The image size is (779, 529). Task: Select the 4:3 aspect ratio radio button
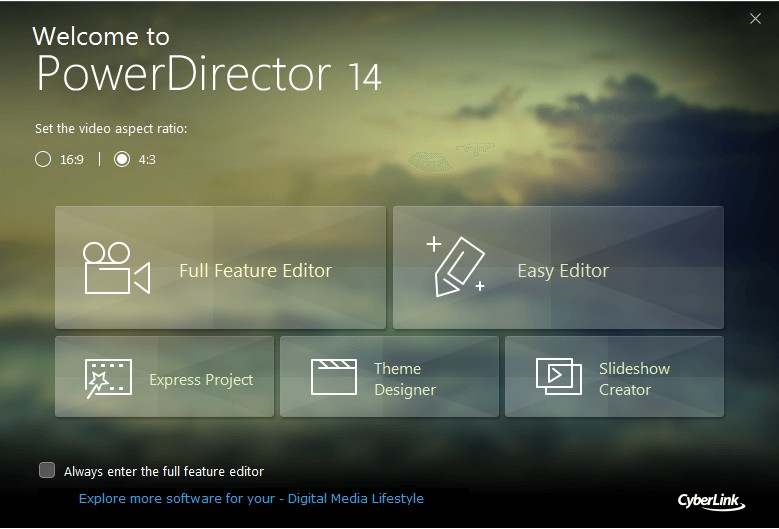tap(123, 159)
